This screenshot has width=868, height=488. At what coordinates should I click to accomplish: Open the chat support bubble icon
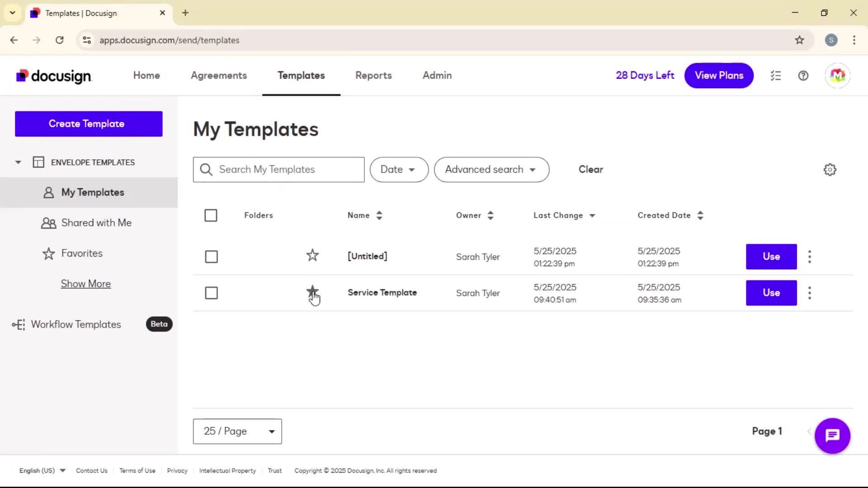tap(832, 436)
